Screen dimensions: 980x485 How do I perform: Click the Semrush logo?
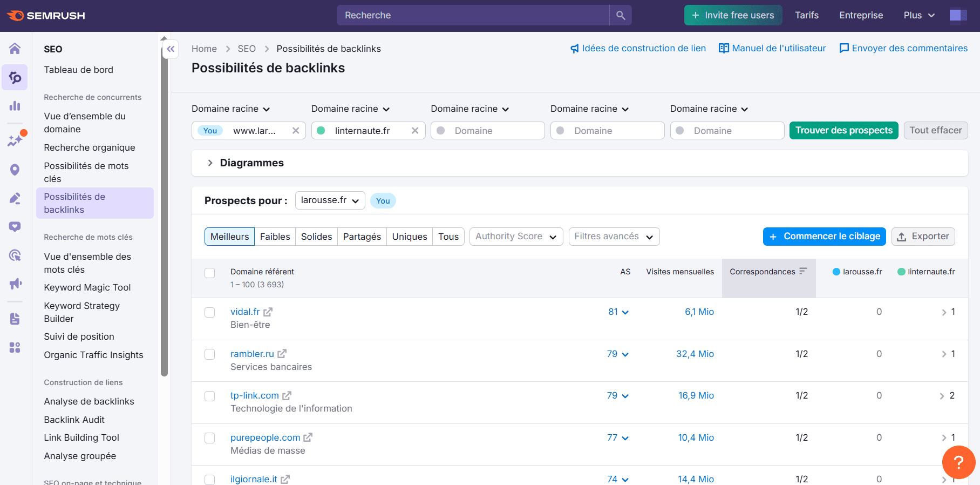(x=46, y=16)
